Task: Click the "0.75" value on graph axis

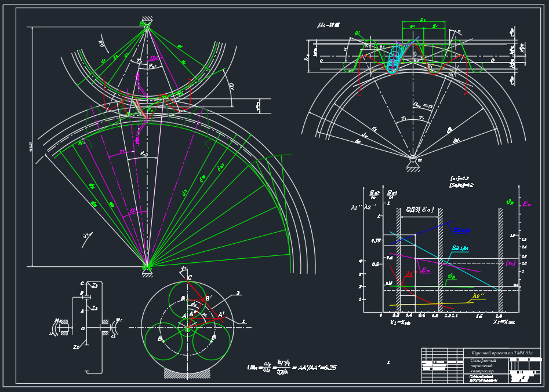Action: pos(375,241)
